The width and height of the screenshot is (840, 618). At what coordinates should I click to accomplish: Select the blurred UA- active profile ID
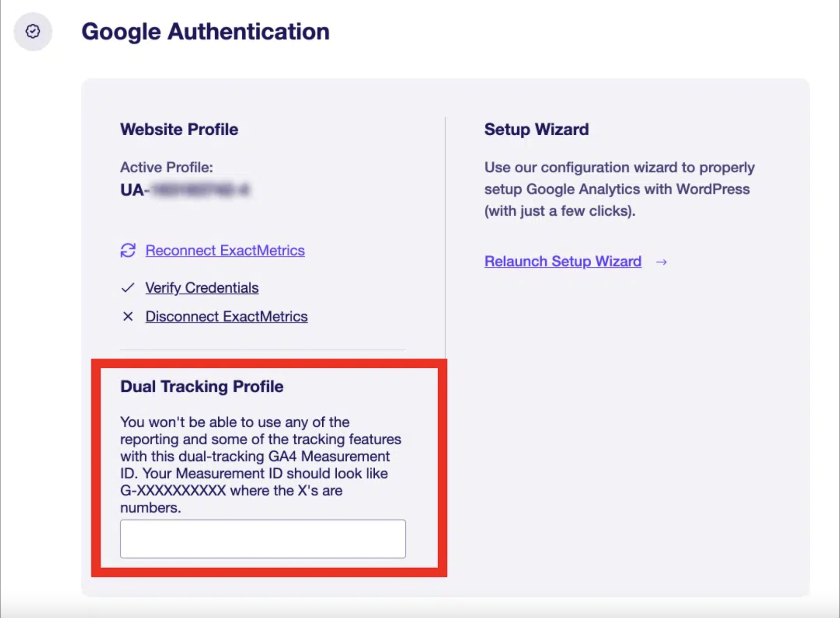point(185,190)
